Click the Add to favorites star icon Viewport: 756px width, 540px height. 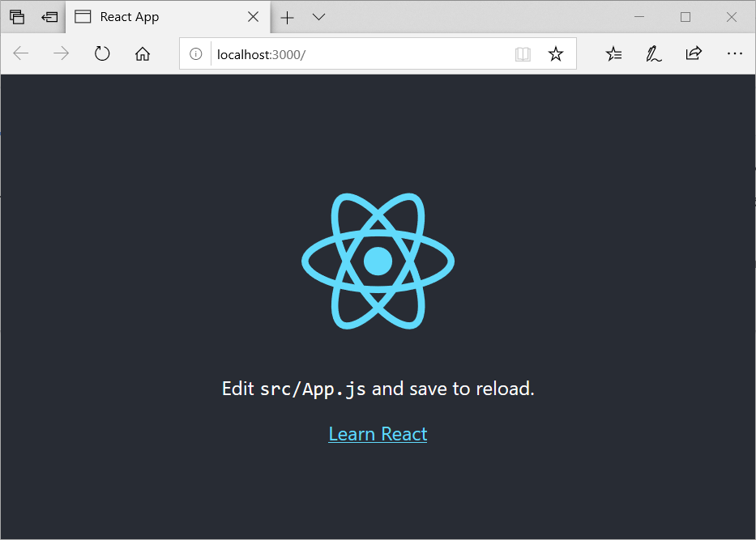coord(556,53)
